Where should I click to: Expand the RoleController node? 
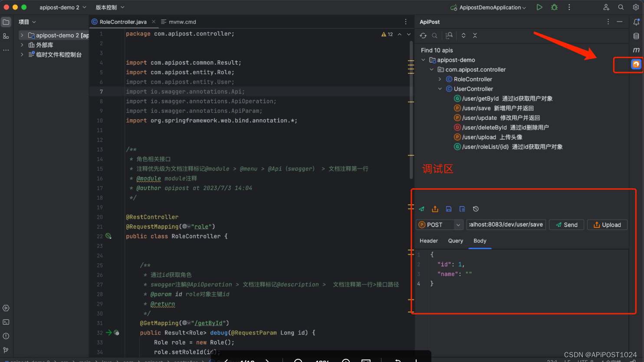coord(440,79)
